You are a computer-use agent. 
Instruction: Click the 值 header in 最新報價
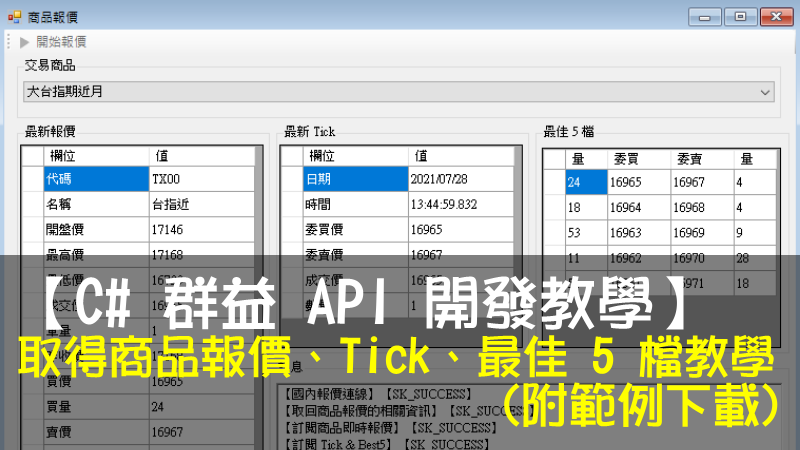(x=202, y=156)
